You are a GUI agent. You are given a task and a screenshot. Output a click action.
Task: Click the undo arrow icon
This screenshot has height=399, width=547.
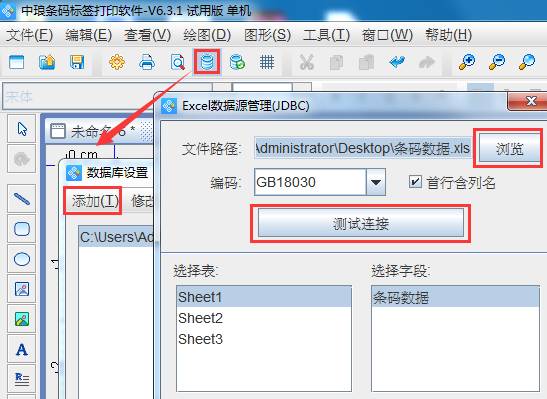point(397,62)
